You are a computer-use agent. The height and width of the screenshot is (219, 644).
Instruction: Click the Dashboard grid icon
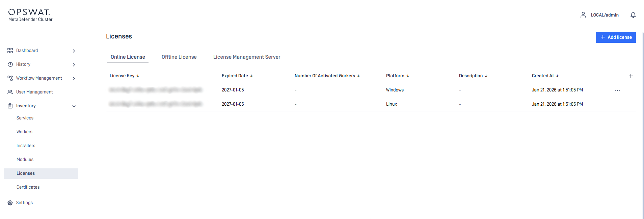tap(10, 51)
